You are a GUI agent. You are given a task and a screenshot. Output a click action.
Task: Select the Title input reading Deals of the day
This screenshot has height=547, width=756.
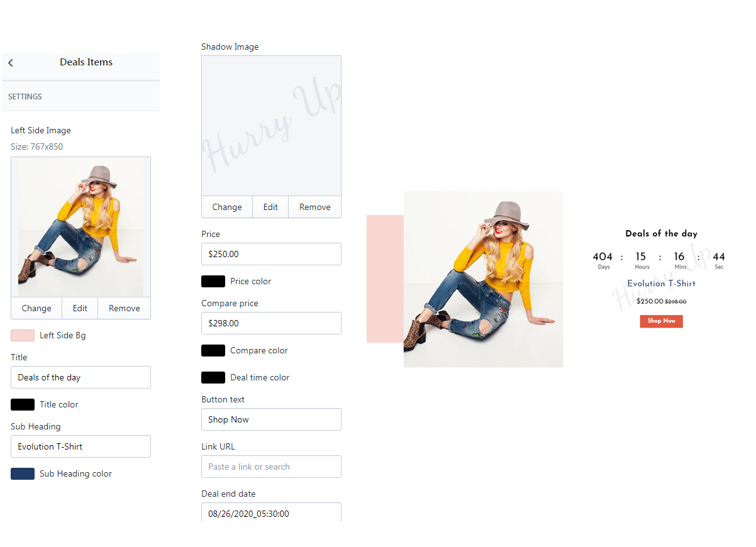[x=81, y=377]
